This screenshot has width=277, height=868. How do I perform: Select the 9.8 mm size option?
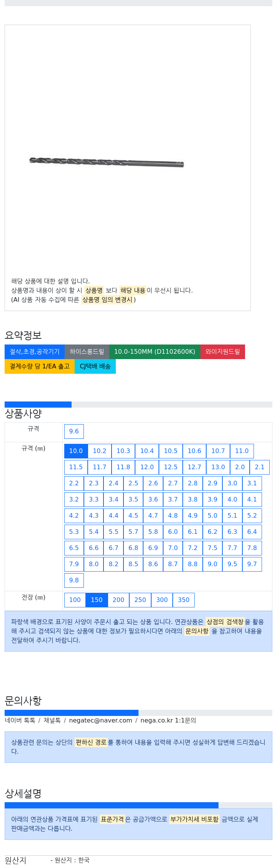tap(74, 580)
